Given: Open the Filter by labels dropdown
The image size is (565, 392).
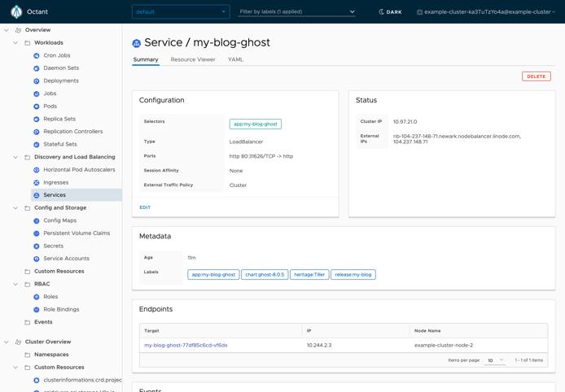Looking at the screenshot, I should (297, 12).
